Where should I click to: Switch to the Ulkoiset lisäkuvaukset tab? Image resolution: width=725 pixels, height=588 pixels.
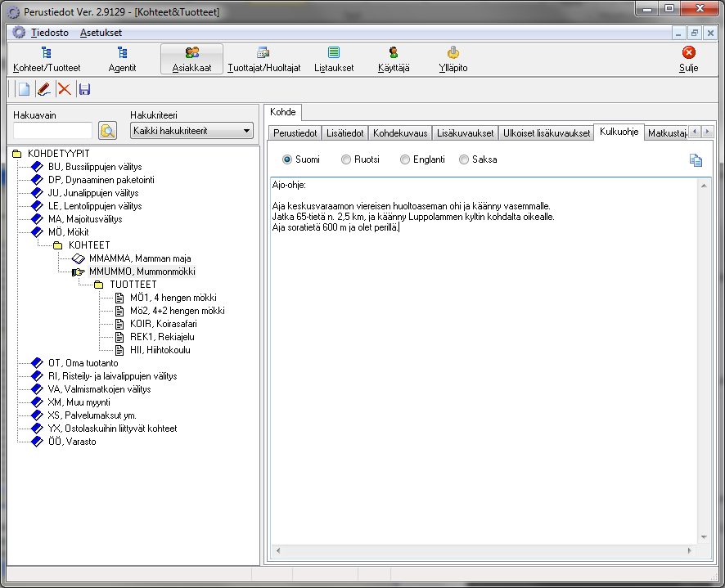pos(547,133)
